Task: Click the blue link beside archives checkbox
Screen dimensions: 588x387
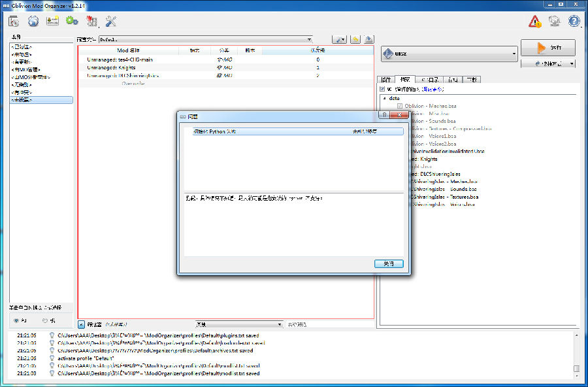Action: [x=433, y=90]
